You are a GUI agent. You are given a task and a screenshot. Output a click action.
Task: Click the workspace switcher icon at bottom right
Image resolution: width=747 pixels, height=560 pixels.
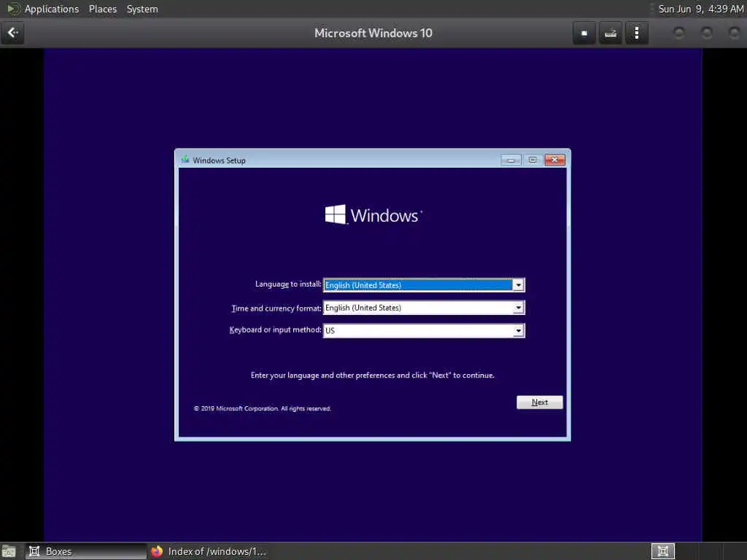pos(662,551)
